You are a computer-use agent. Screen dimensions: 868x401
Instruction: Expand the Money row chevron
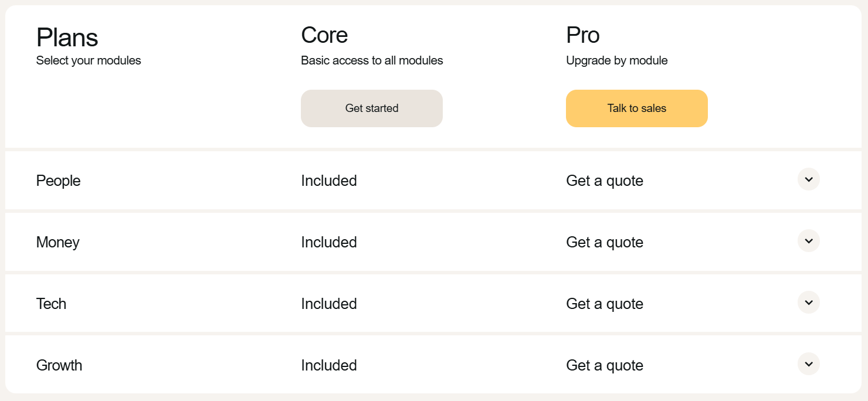(808, 241)
